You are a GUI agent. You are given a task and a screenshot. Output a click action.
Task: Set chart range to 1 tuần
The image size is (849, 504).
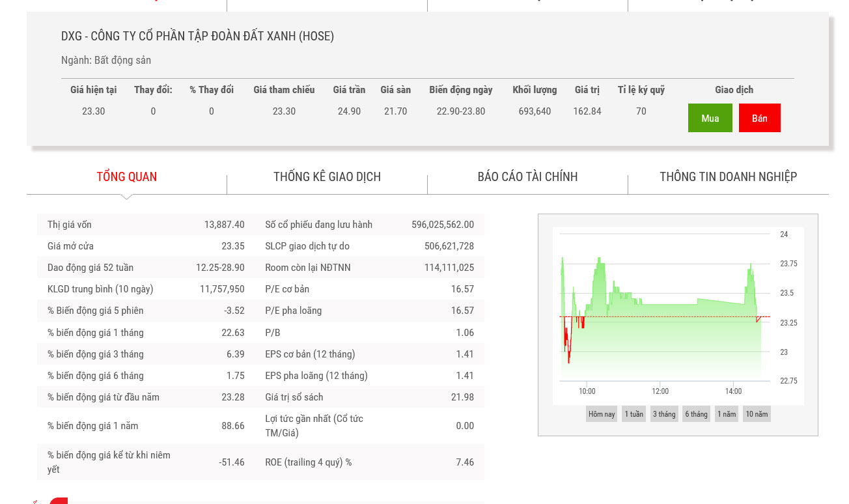coord(633,414)
